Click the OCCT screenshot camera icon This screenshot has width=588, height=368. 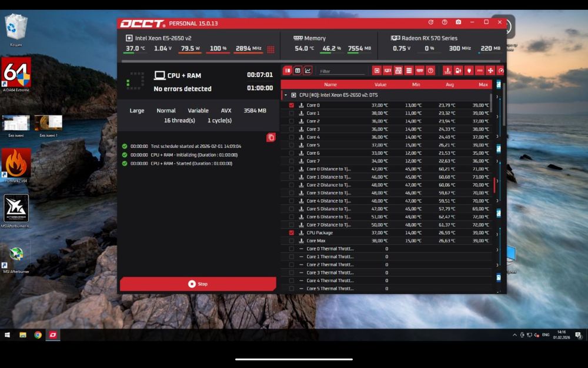coord(458,22)
